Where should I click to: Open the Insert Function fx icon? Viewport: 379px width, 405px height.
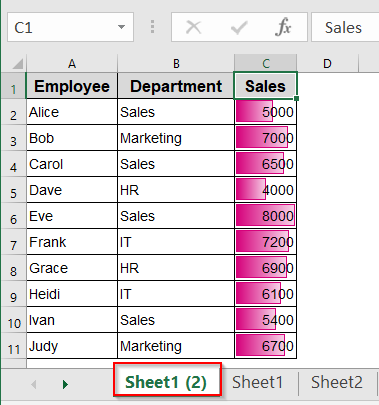(283, 27)
